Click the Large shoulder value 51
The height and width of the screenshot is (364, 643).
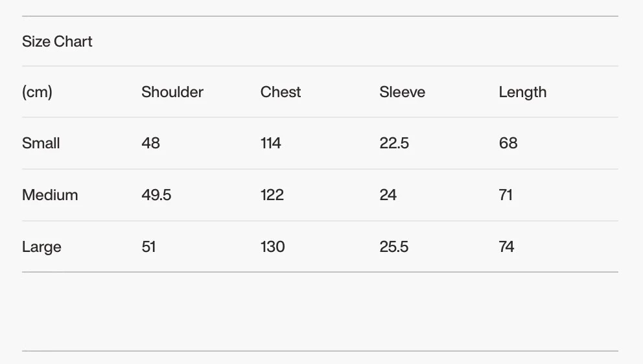(x=148, y=247)
